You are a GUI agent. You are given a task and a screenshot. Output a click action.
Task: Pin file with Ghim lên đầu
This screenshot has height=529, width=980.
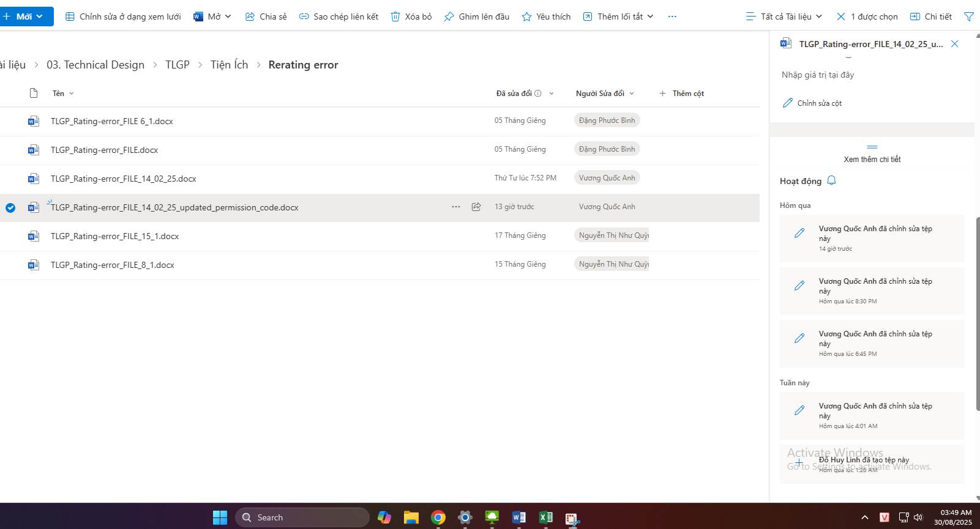(x=477, y=17)
